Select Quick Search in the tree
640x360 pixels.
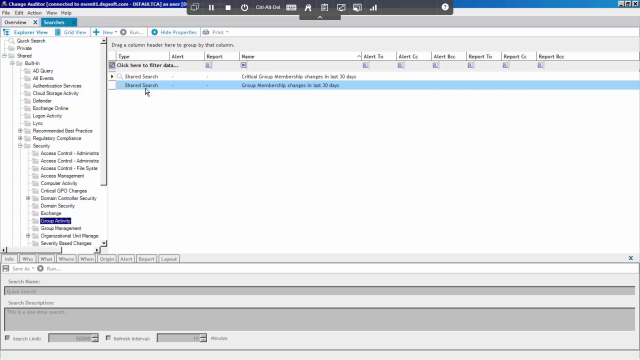pyautogui.click(x=31, y=41)
